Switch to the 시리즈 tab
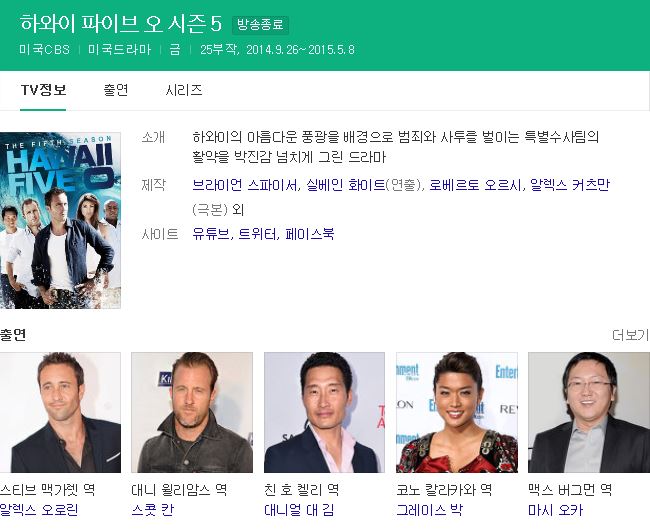Viewport: 650px width, 532px height. coord(184,90)
